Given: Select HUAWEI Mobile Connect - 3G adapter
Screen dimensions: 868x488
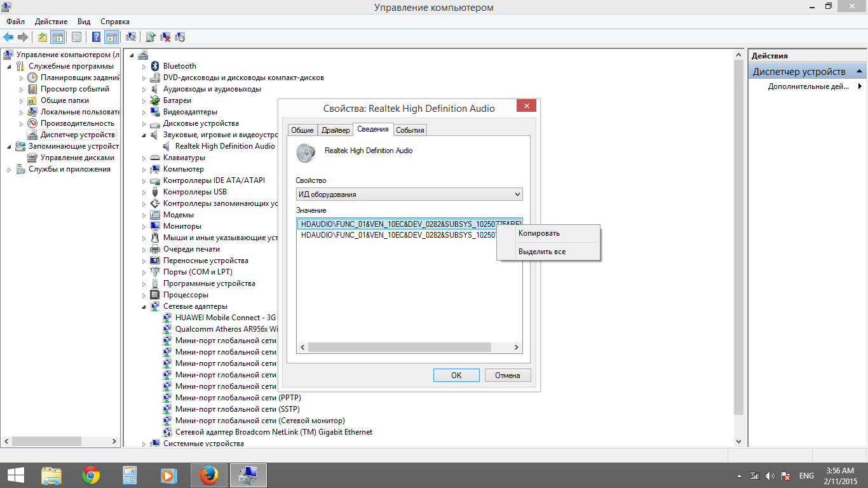Looking at the screenshot, I should click(225, 318).
